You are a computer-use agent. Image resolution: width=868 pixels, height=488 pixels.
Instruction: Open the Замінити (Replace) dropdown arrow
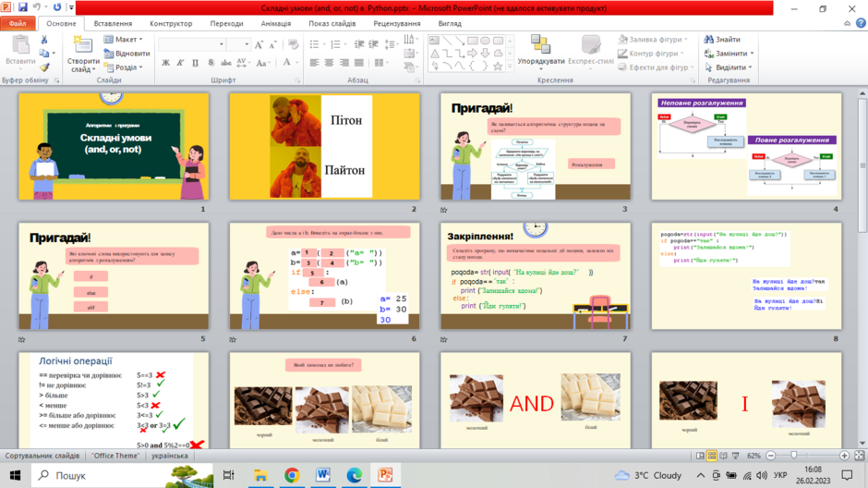click(752, 54)
